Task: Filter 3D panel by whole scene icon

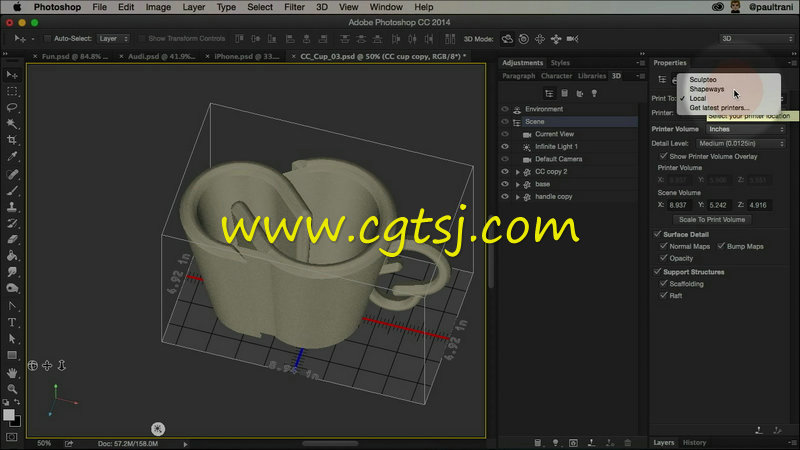Action: coord(549,93)
